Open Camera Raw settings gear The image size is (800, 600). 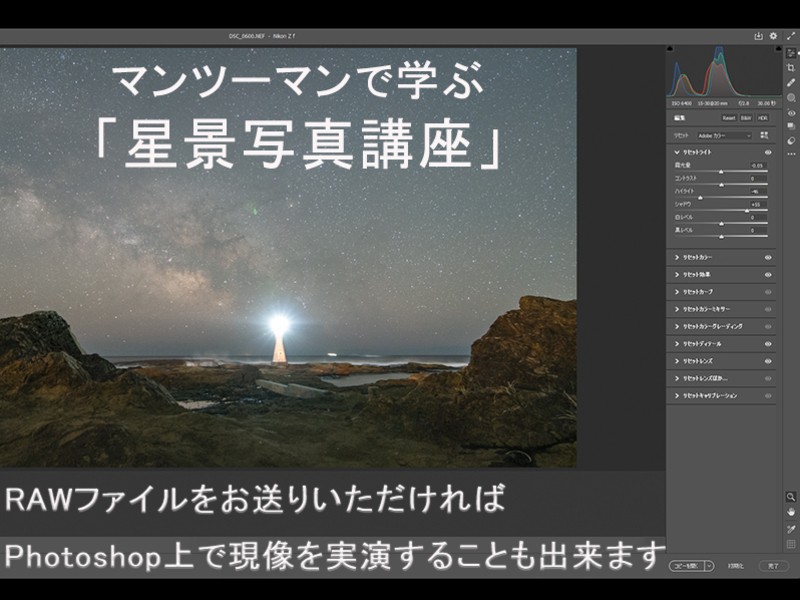click(x=773, y=36)
